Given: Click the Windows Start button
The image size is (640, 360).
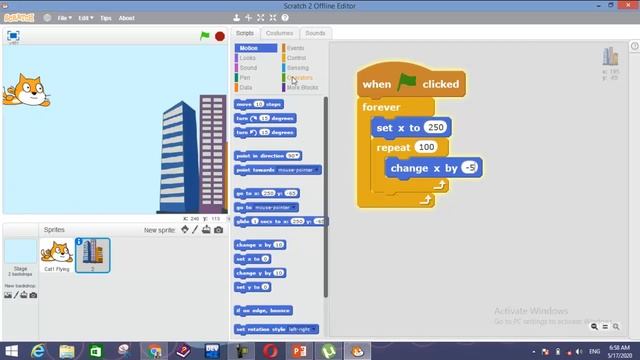Looking at the screenshot, I should point(11,351).
